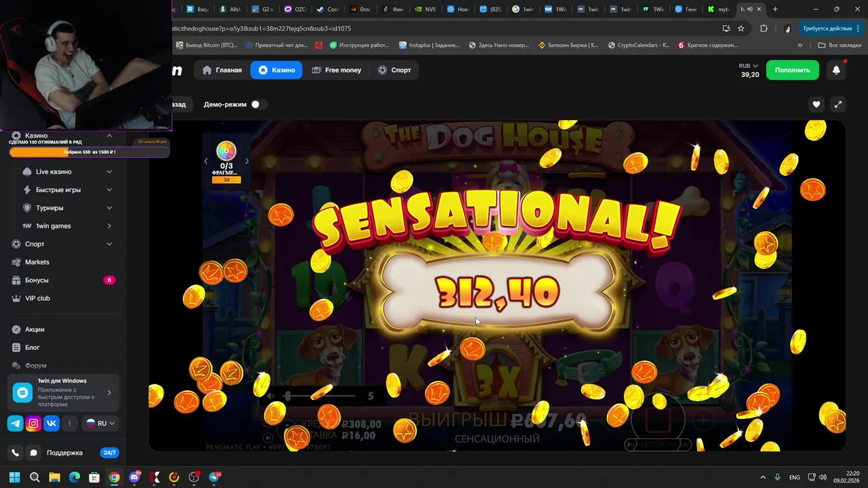Switch to the OZON browser tab

296,9
